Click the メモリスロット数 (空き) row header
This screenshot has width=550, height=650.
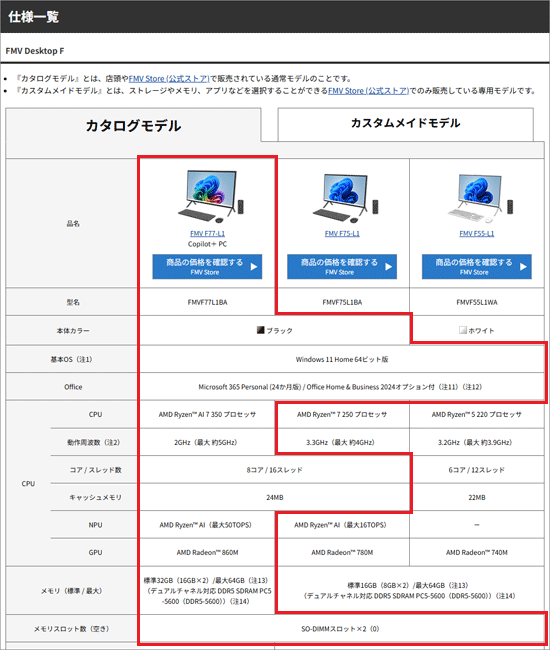pos(73,629)
